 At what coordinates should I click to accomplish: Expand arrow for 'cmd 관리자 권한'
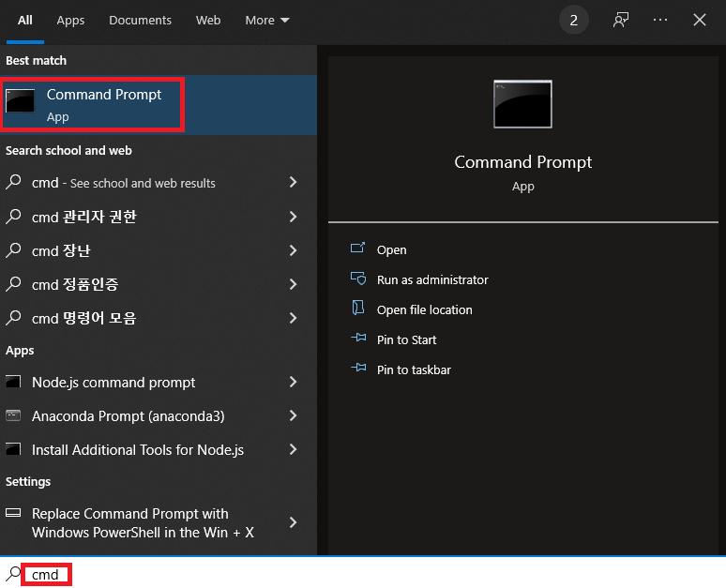click(293, 217)
